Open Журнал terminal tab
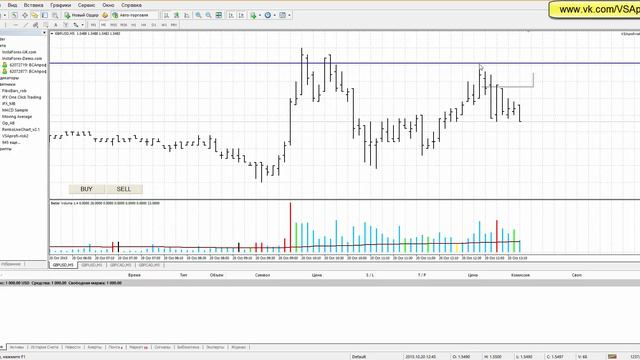Image resolution: width=640 pixels, height=360 pixels. tap(239, 347)
